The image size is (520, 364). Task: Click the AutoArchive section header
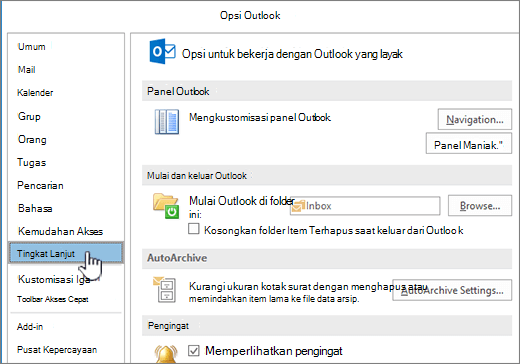coord(327,258)
